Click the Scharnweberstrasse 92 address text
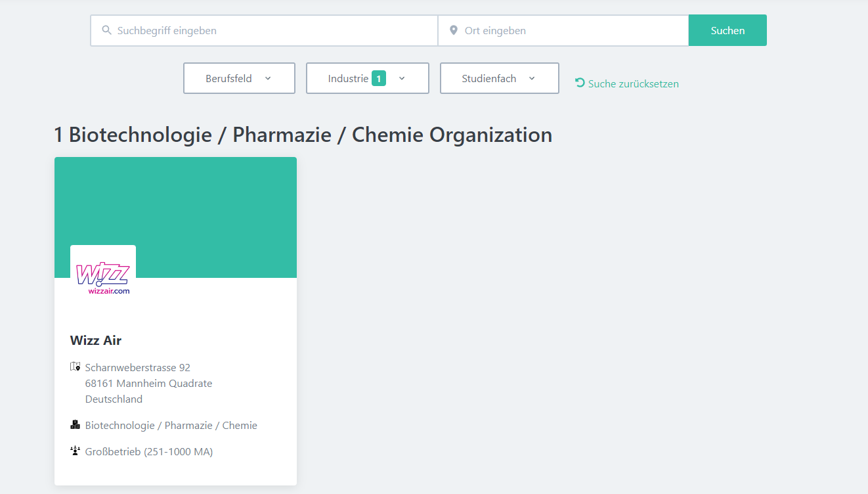 click(138, 367)
